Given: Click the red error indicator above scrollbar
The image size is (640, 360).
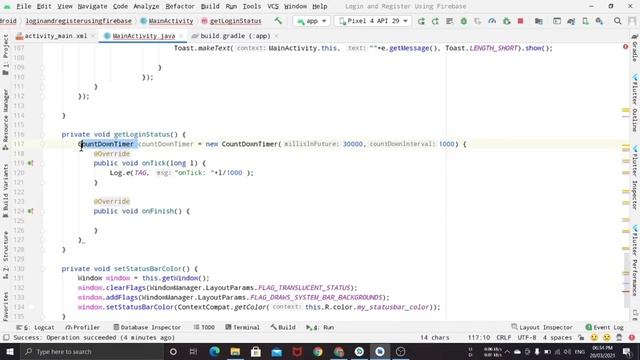Looking at the screenshot, I should 625,47.
